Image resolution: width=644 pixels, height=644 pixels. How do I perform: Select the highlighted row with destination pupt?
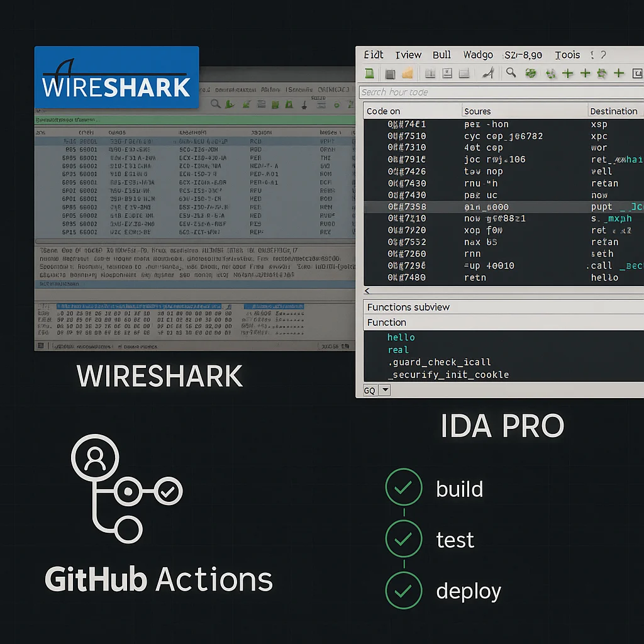[504, 206]
